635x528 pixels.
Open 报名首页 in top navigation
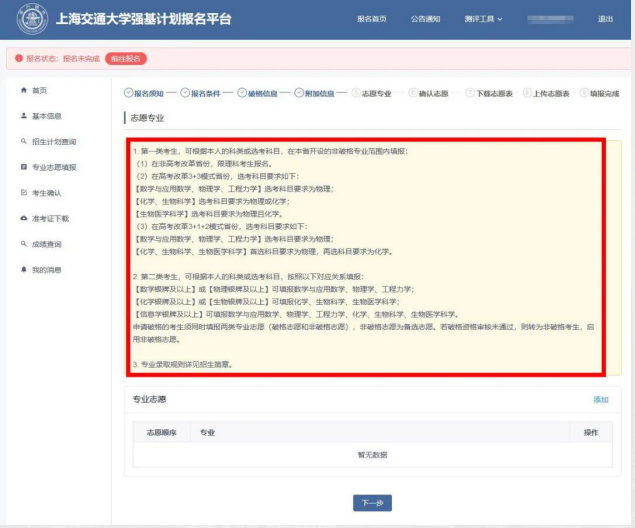click(371, 19)
